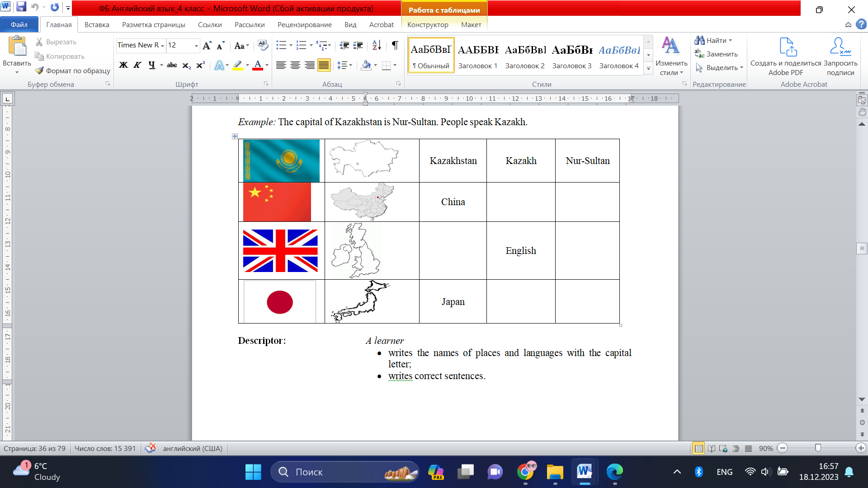Click the Format Painter brush icon
Viewport: 868px width, 488px height.
40,70
